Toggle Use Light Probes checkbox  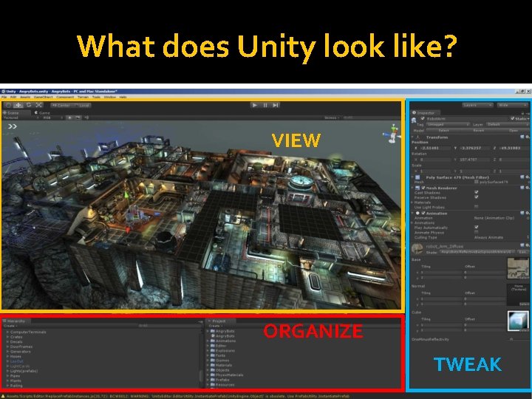pos(477,207)
